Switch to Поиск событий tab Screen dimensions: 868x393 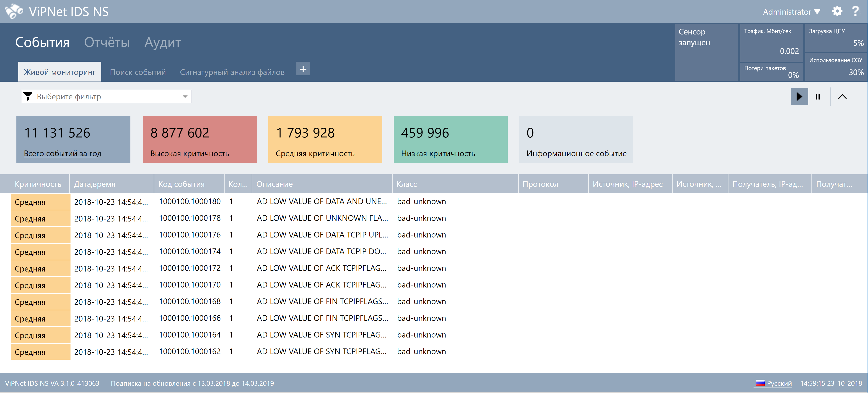click(137, 72)
